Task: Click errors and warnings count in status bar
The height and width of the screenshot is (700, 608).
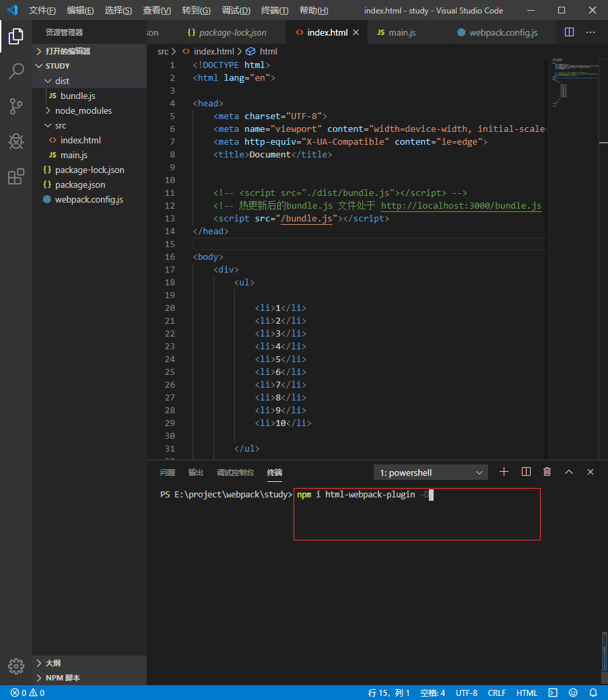Action: pos(28,693)
